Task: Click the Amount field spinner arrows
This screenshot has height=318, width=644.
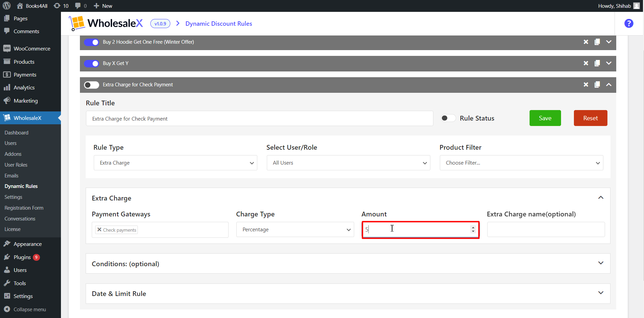Action: pos(473,230)
